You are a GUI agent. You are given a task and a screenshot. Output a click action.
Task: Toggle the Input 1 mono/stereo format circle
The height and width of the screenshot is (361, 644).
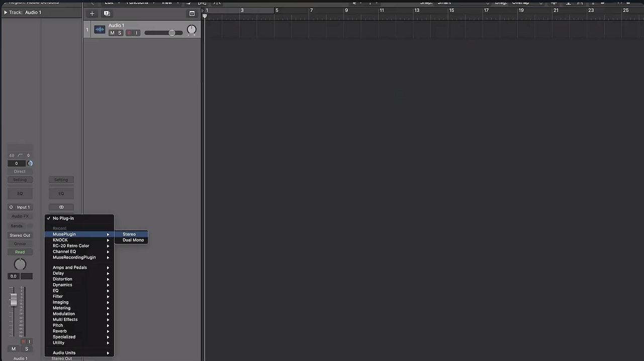coord(11,207)
